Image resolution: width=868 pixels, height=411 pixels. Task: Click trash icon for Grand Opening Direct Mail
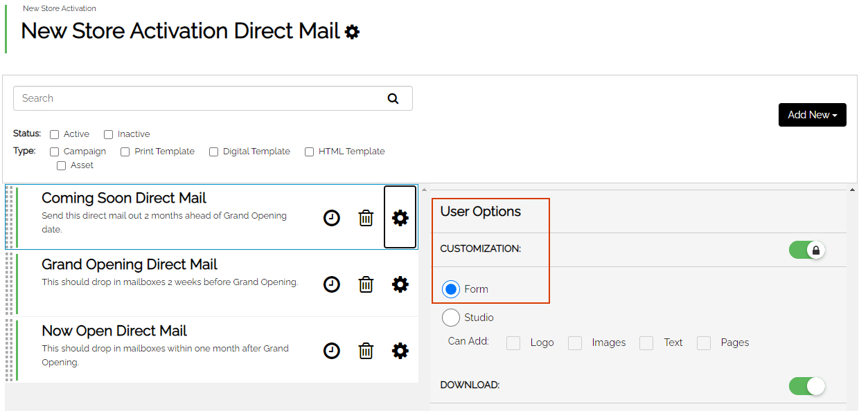[x=366, y=284]
